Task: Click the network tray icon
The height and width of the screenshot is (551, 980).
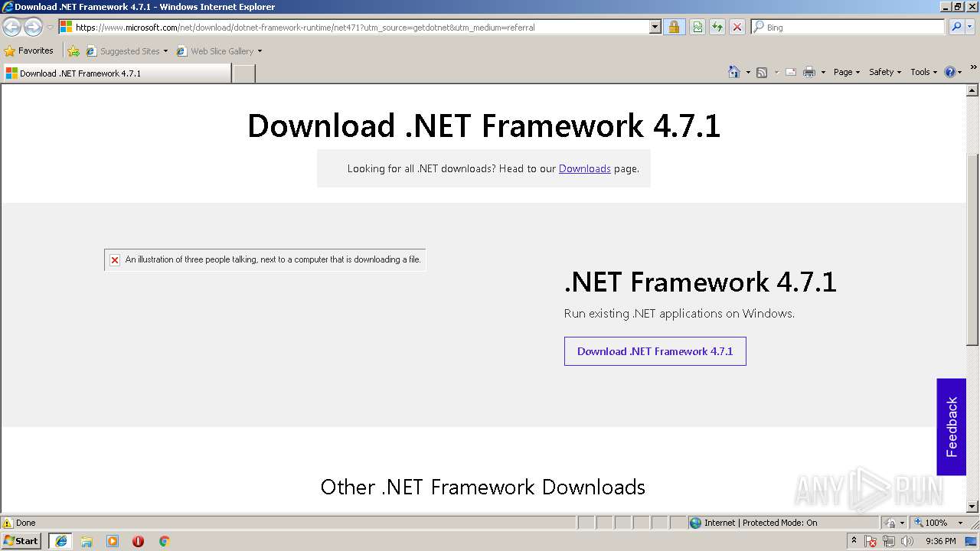Action: tap(889, 542)
